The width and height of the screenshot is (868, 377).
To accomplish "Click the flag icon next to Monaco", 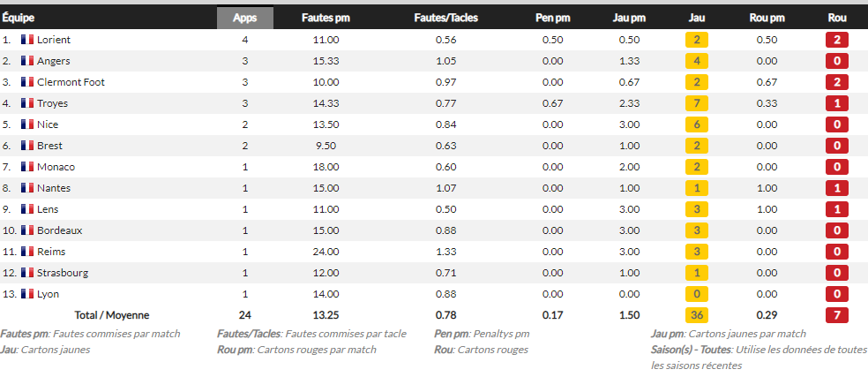I will [27, 167].
